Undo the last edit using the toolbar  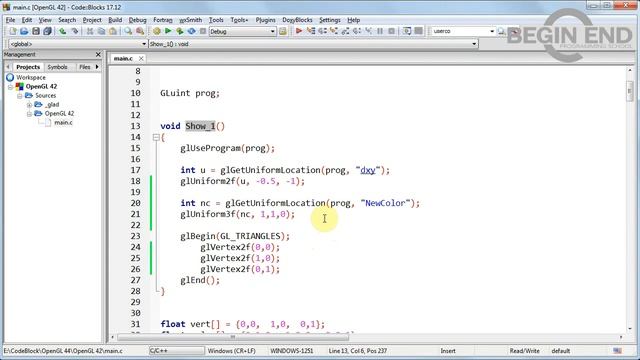coord(62,31)
